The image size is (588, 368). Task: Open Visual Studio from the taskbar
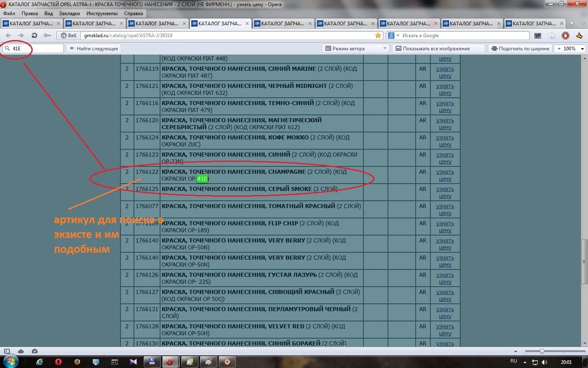point(133,362)
